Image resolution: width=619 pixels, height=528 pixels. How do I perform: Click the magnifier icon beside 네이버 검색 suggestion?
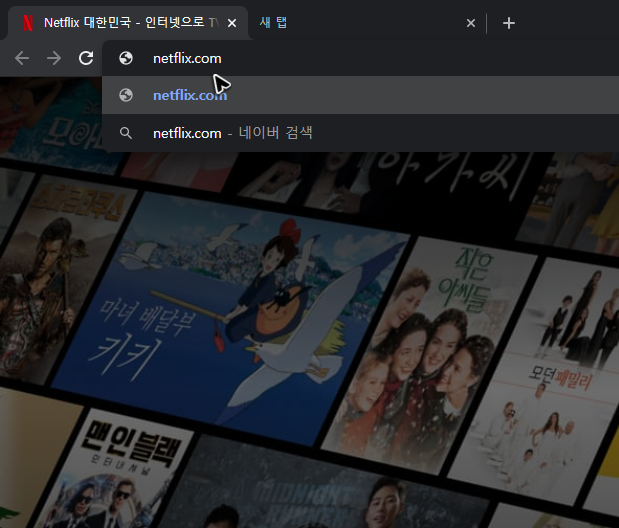(x=126, y=133)
